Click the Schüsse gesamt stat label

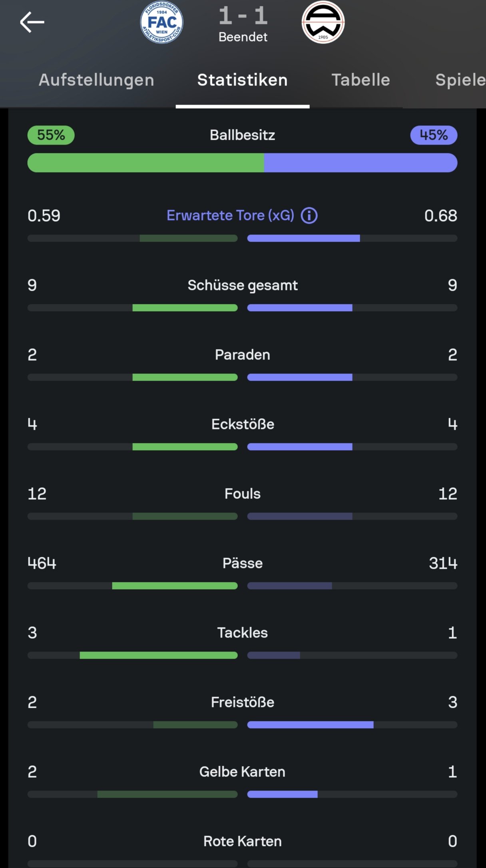[x=243, y=285]
